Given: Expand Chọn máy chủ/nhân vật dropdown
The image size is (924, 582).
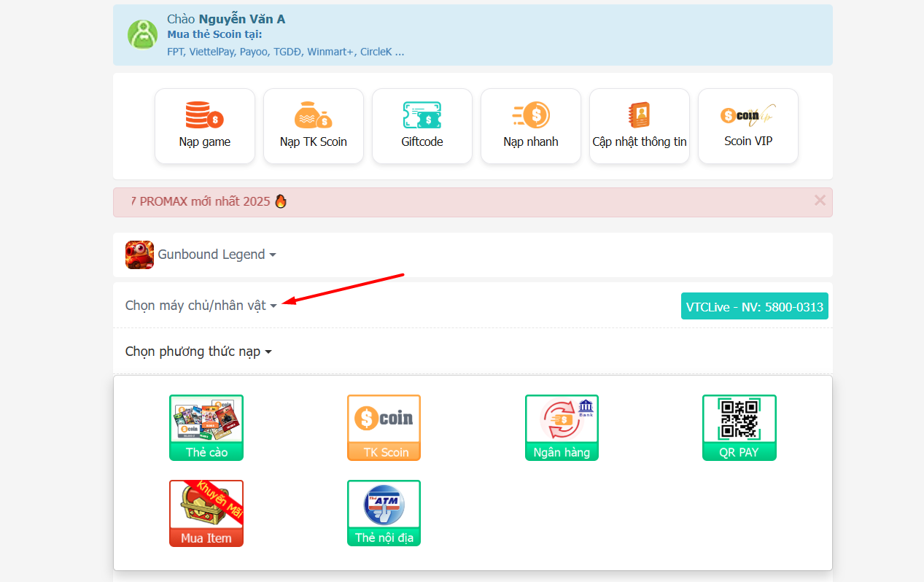Looking at the screenshot, I should click(201, 306).
